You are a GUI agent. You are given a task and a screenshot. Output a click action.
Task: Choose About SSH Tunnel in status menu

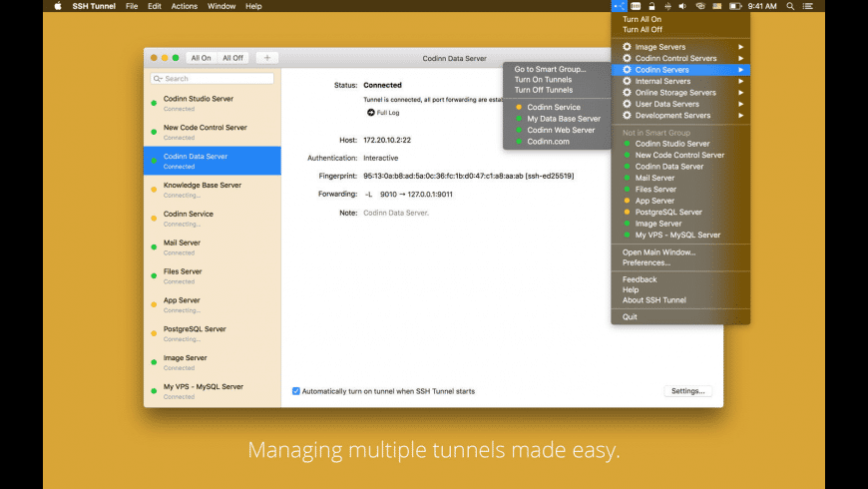[680, 300]
